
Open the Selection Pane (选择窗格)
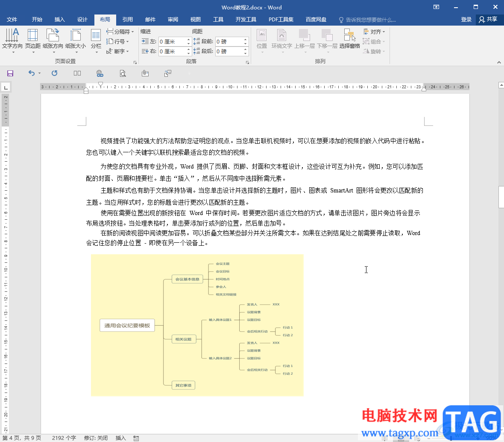349,39
